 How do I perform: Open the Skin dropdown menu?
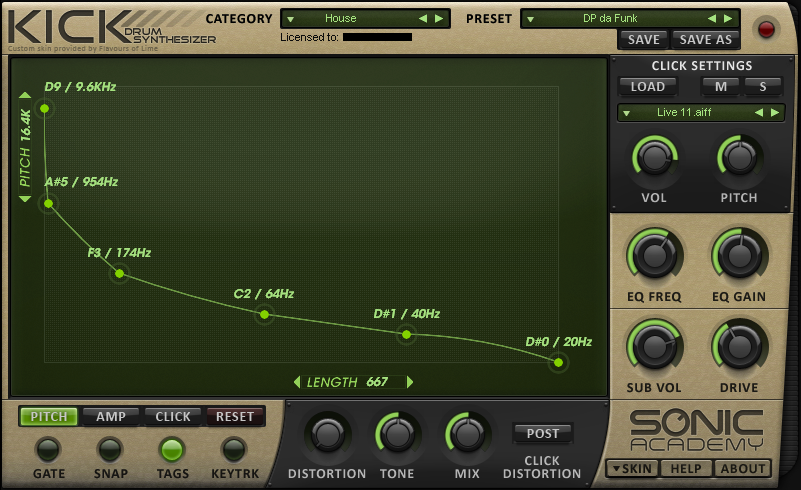click(632, 469)
